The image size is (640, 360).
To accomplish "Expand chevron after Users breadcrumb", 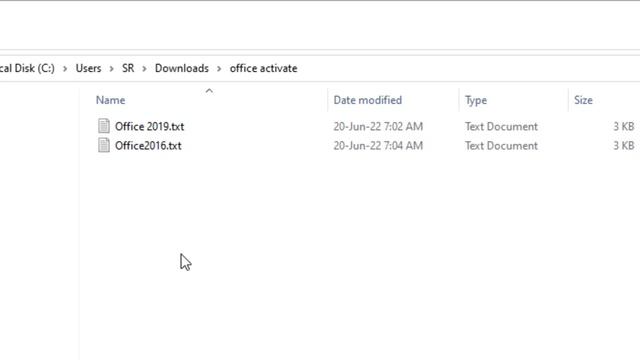I will (111, 69).
